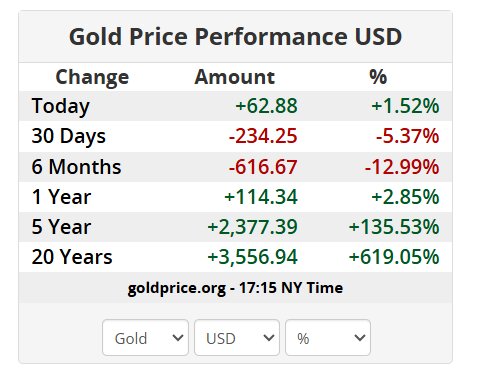Click the goldprice.org 17:15 NY Time footer
The width and height of the screenshot is (478, 371).
pos(235,288)
